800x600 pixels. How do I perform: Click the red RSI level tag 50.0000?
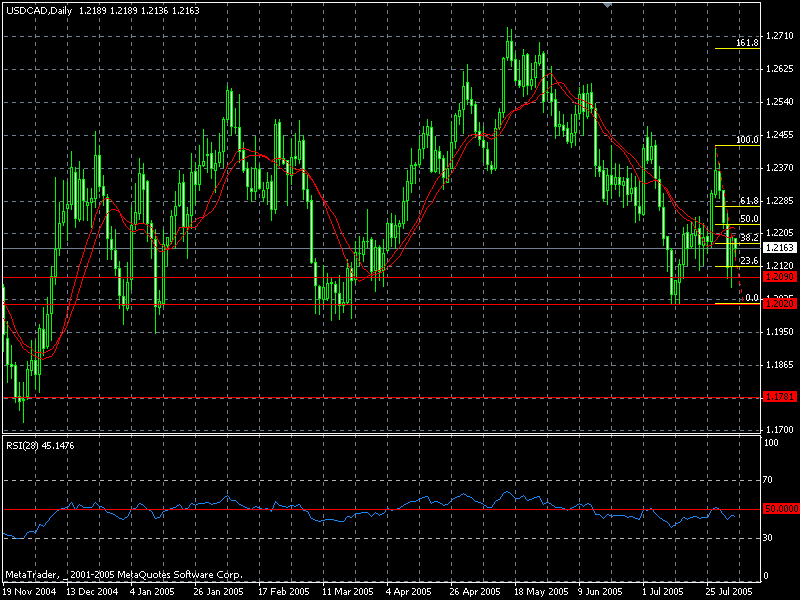781,509
